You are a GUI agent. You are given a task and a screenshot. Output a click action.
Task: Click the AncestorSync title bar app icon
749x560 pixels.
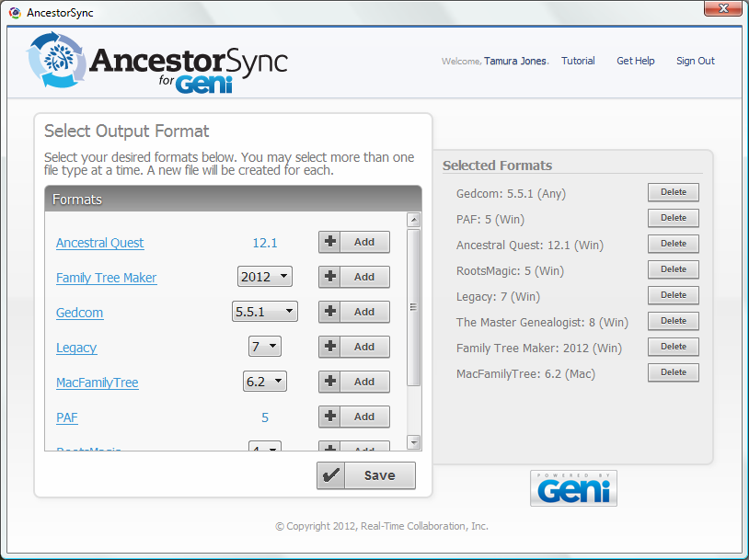click(15, 13)
